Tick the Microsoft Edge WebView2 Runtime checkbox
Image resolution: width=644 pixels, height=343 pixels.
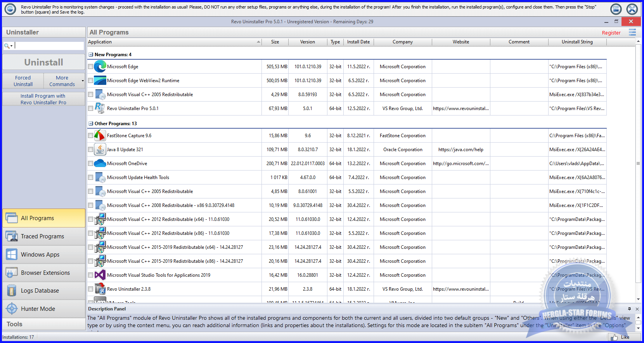click(91, 81)
